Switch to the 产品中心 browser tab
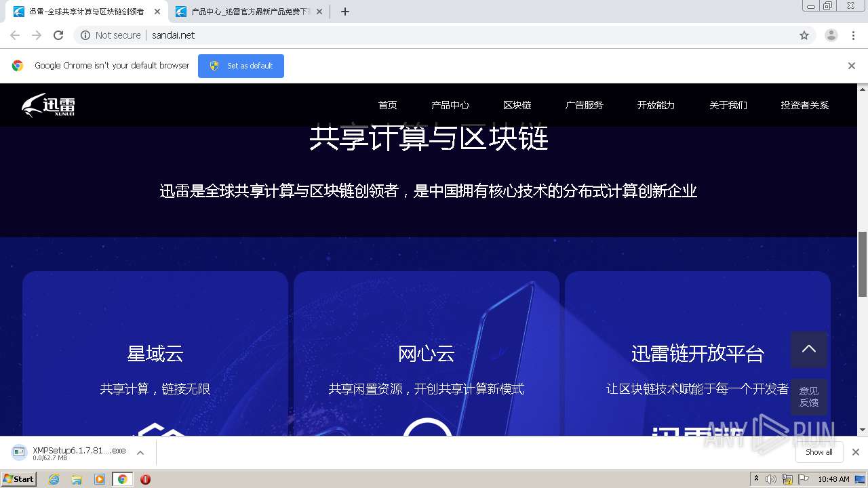The image size is (868, 488). (248, 12)
